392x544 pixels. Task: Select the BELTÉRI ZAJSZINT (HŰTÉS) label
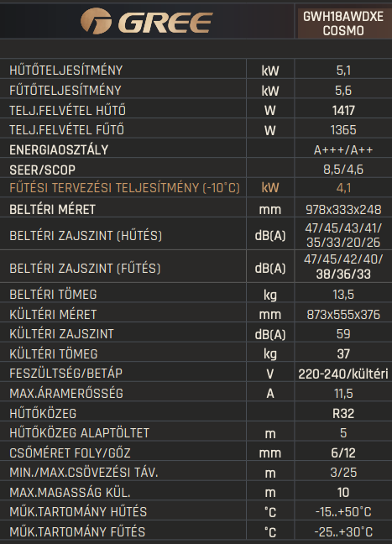click(x=86, y=236)
